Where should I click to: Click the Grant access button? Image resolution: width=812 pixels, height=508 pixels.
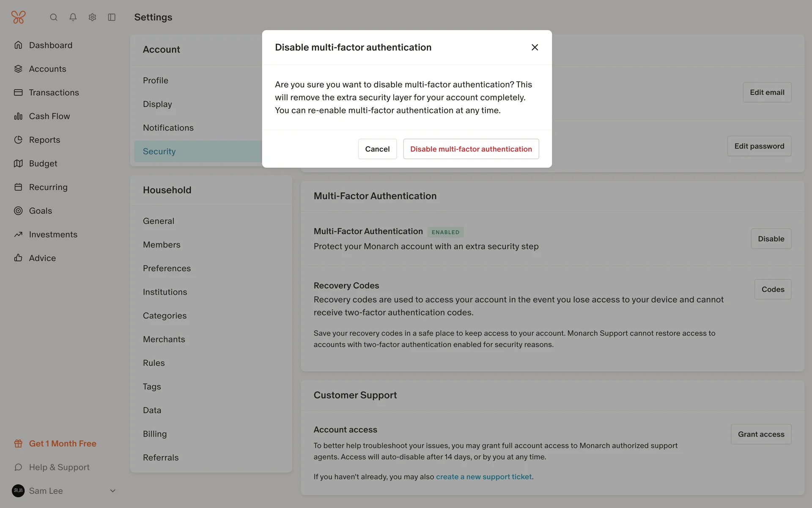pyautogui.click(x=760, y=434)
